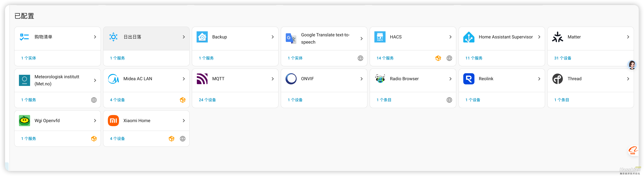Open 日出日落 via its chevron arrow
The image size is (644, 176).
click(x=184, y=37)
